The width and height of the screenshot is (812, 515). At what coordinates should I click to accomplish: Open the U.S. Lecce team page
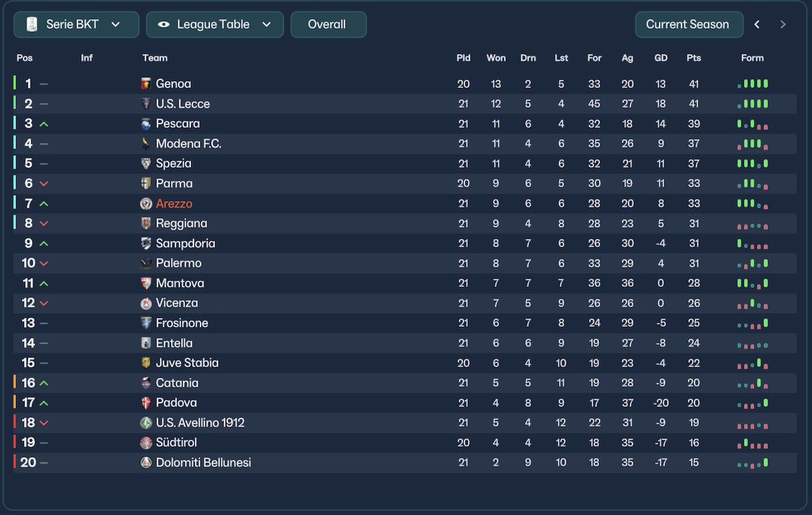[182, 104]
